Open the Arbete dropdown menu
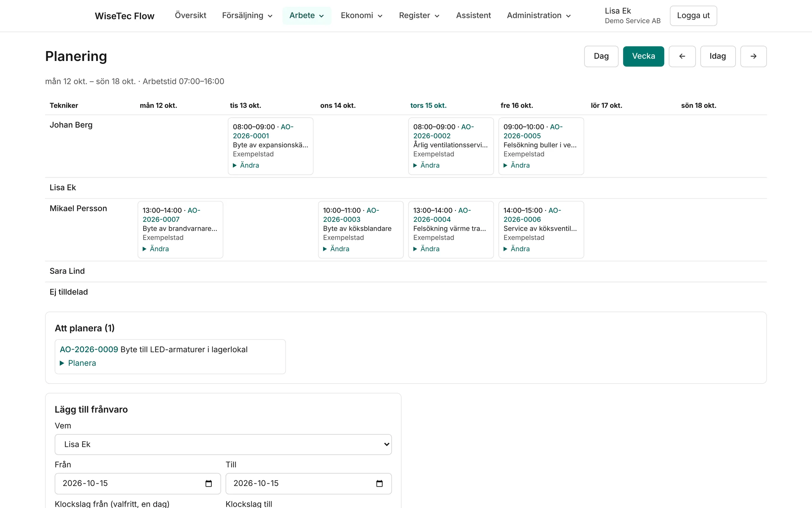This screenshot has width=812, height=508. click(307, 16)
